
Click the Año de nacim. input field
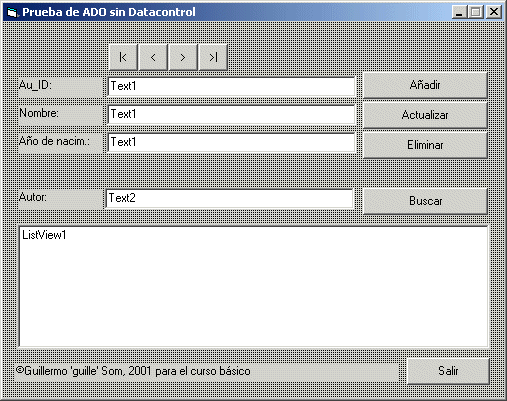pyautogui.click(x=232, y=142)
